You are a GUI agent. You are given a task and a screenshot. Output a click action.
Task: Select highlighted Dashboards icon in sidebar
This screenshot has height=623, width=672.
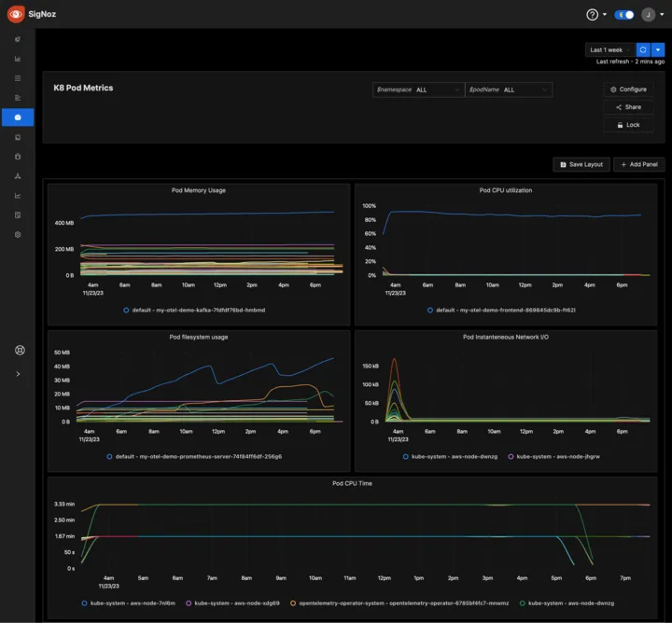(18, 118)
